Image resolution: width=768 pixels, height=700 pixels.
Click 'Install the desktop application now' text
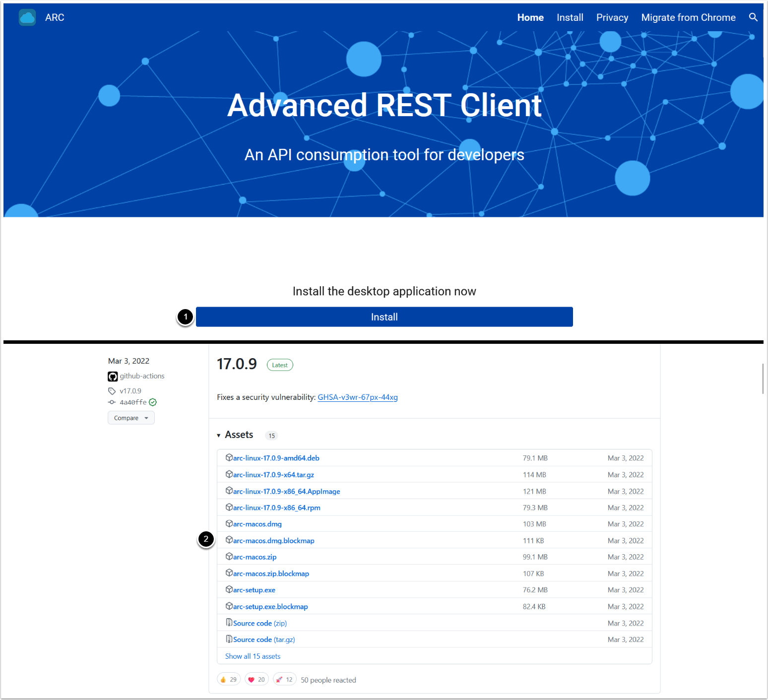(x=384, y=291)
